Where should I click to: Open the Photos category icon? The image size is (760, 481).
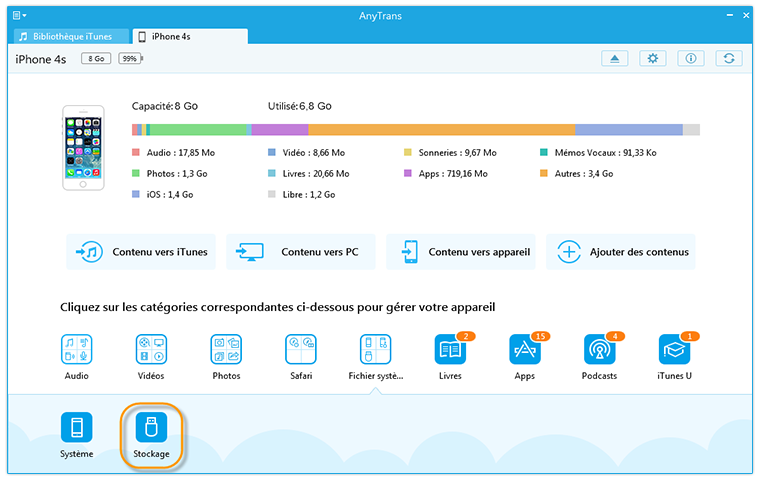tap(226, 349)
